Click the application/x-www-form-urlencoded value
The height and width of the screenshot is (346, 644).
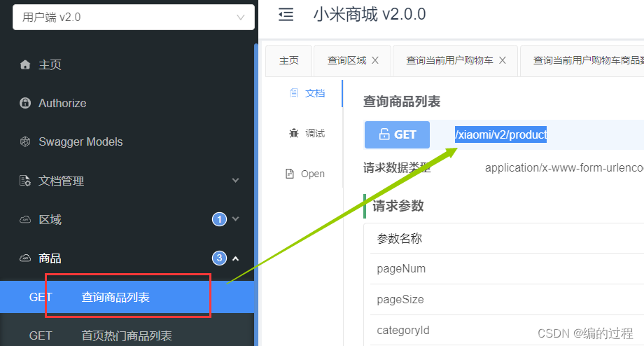(564, 168)
